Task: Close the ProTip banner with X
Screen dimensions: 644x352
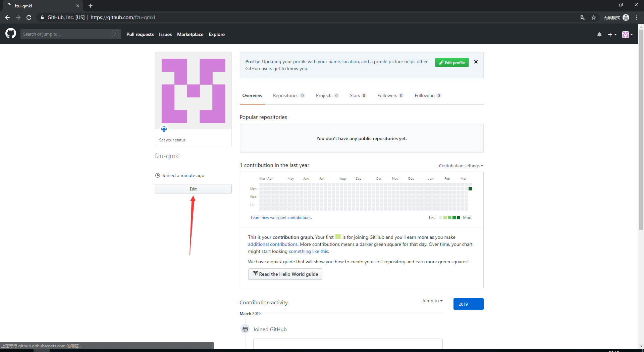Action: (x=476, y=62)
